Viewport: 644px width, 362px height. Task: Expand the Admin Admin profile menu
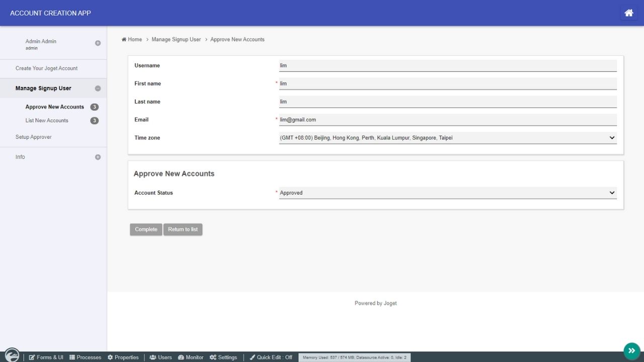[98, 43]
